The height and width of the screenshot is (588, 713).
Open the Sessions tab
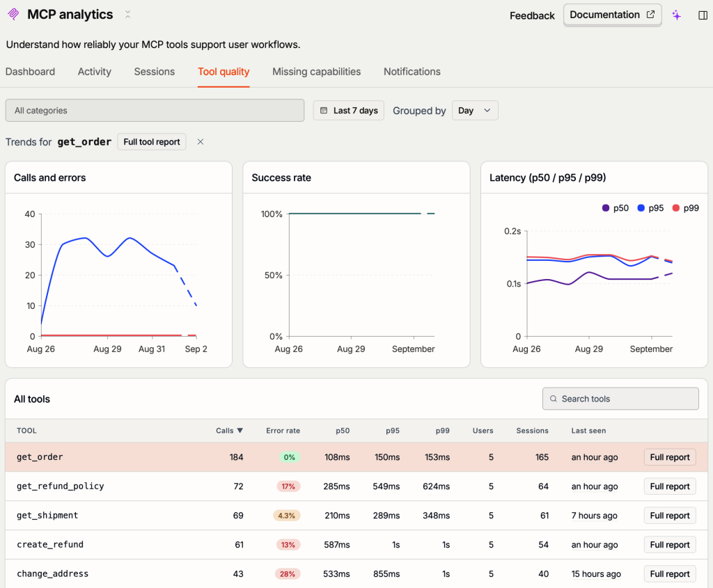(154, 72)
